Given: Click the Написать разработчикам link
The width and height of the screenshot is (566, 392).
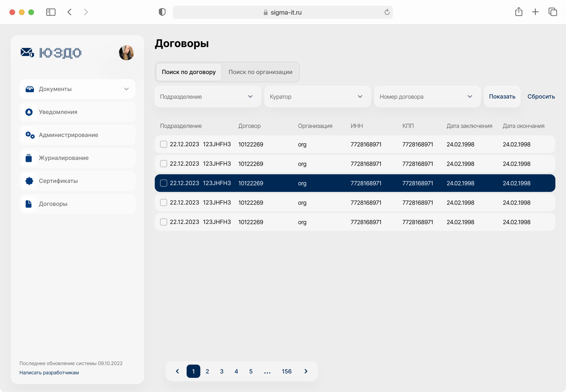Looking at the screenshot, I should (49, 373).
